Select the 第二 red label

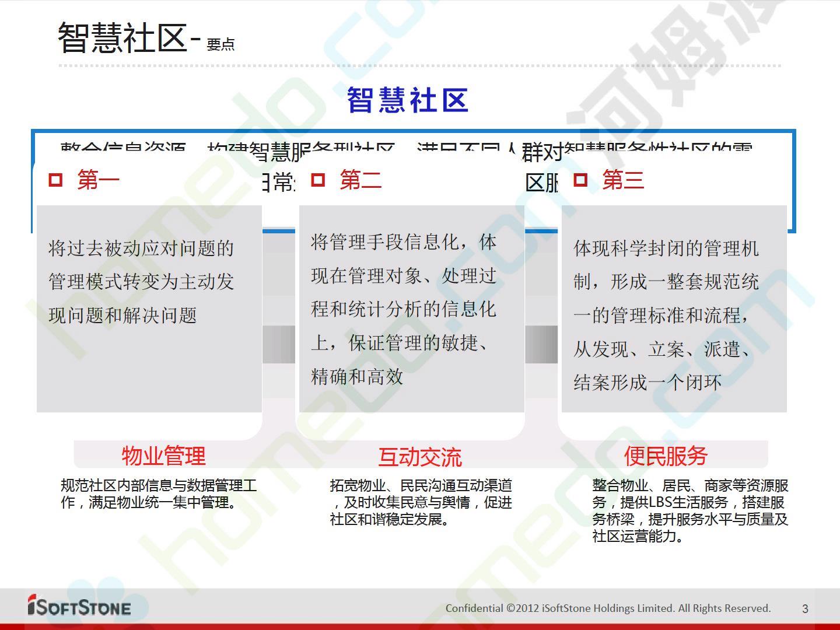point(360,180)
